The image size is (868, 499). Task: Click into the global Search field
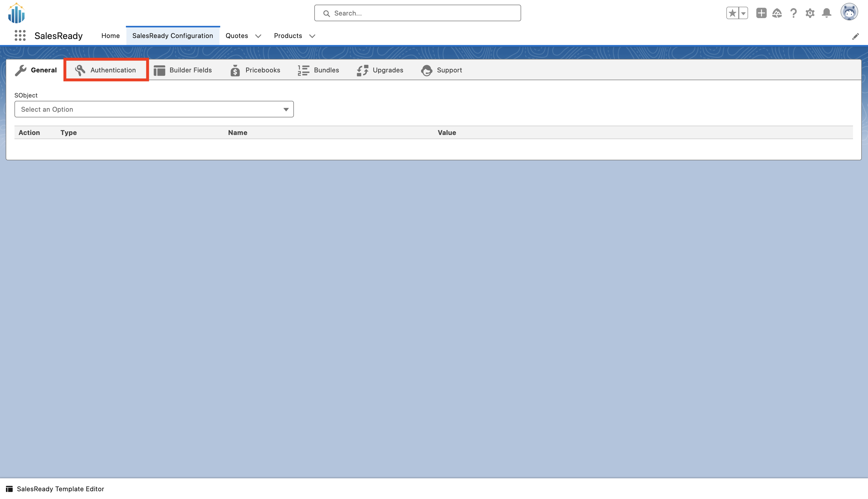coord(417,13)
